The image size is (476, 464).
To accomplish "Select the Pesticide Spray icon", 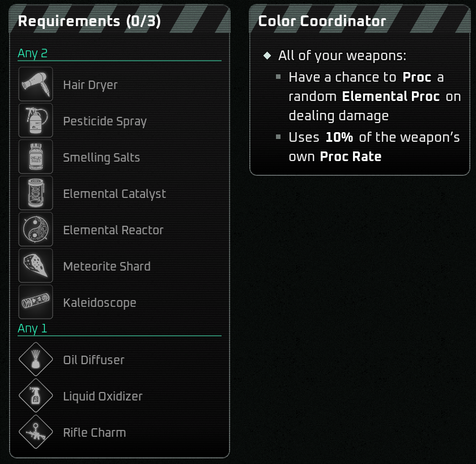I will (36, 120).
